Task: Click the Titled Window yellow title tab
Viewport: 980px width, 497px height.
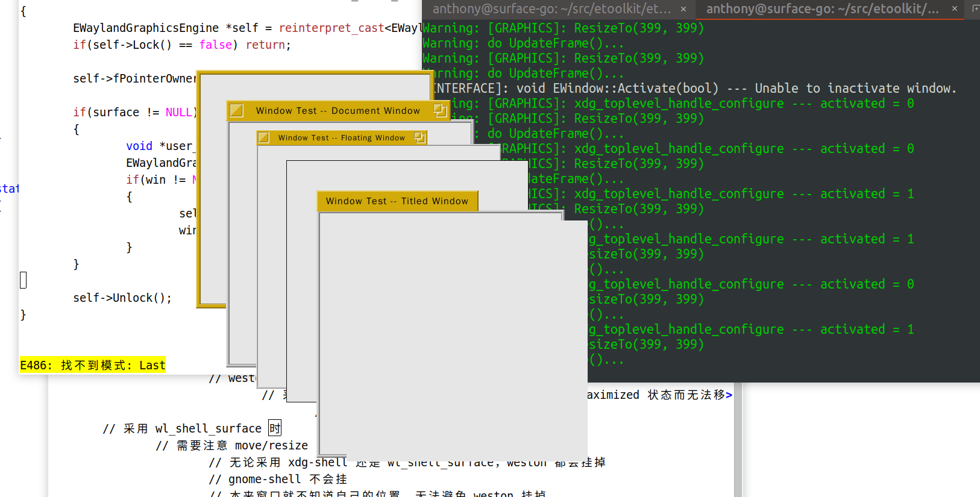Action: click(x=397, y=201)
